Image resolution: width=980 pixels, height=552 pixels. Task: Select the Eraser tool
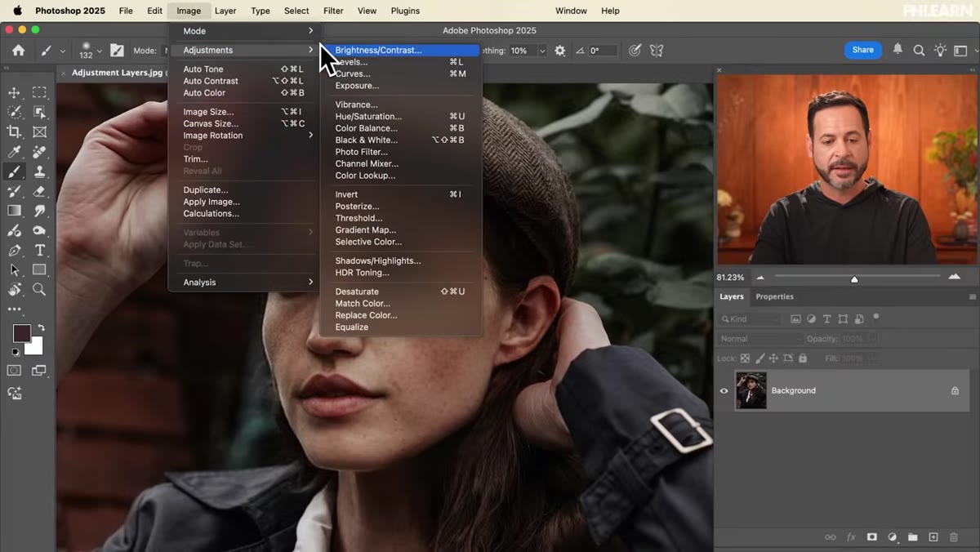[39, 191]
